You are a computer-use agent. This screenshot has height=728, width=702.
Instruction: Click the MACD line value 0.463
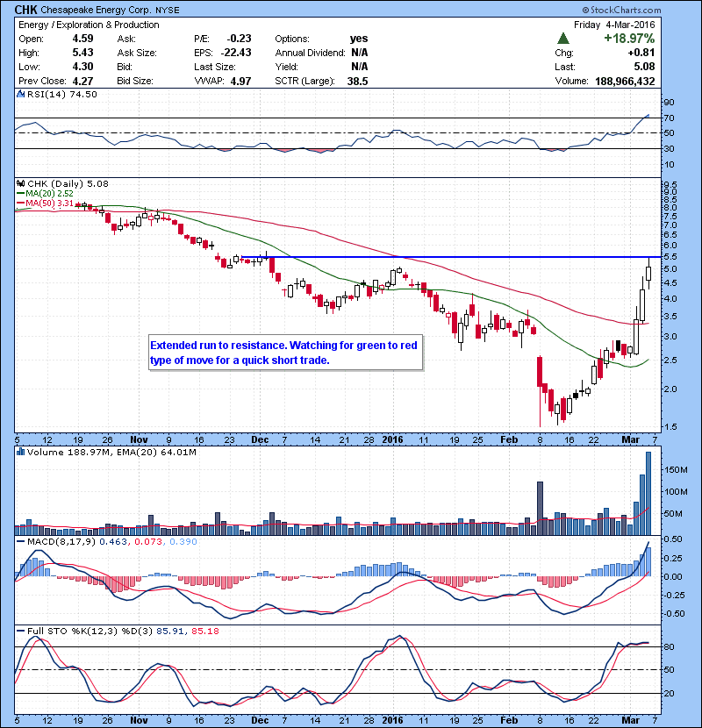(113, 542)
